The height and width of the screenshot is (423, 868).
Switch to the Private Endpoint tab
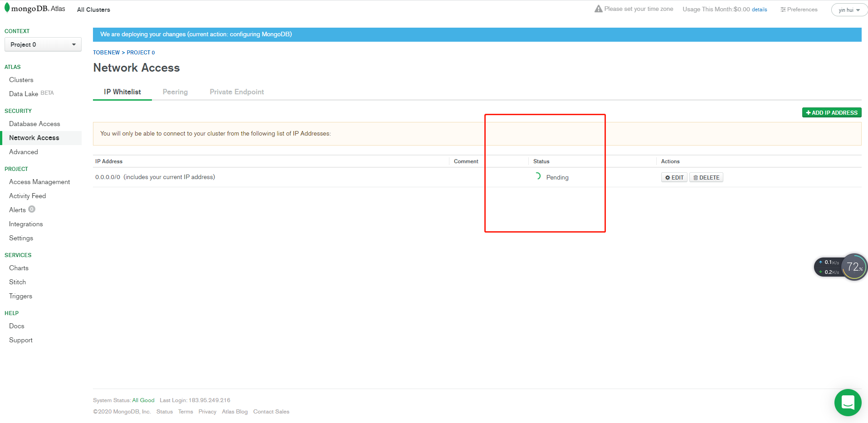click(237, 92)
